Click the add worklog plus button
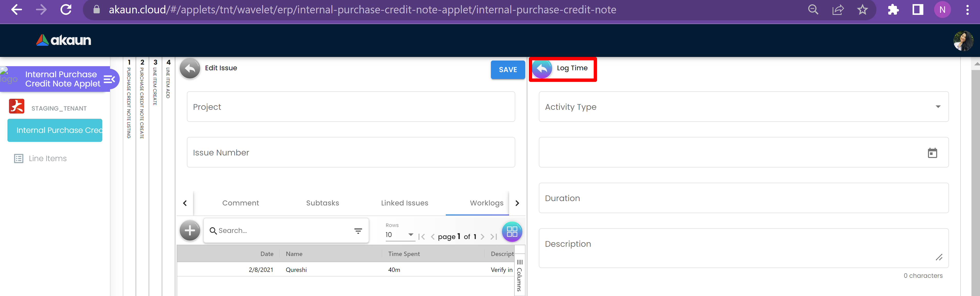The width and height of the screenshot is (980, 296). [x=190, y=231]
